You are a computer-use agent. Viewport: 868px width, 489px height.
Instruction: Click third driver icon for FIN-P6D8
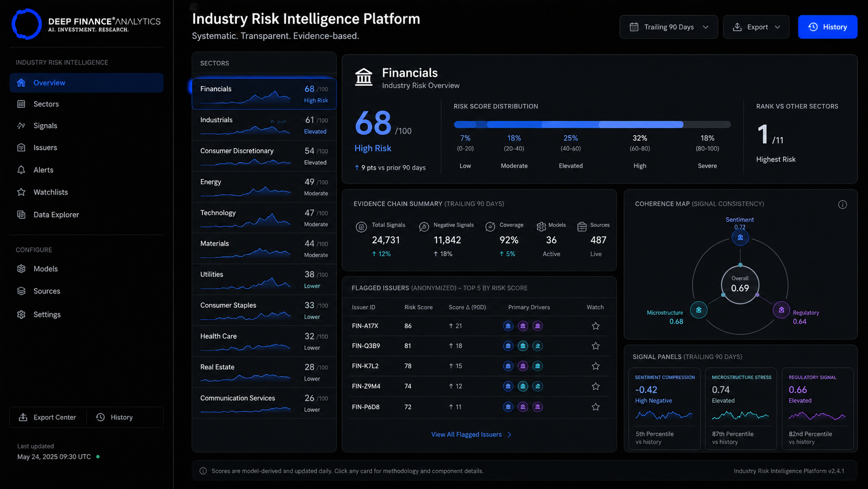tap(537, 407)
